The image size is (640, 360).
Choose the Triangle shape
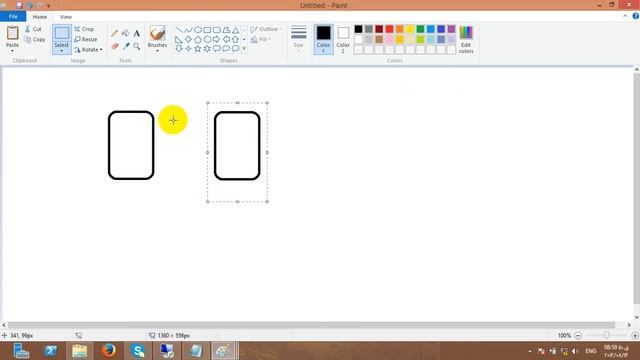pos(236,30)
